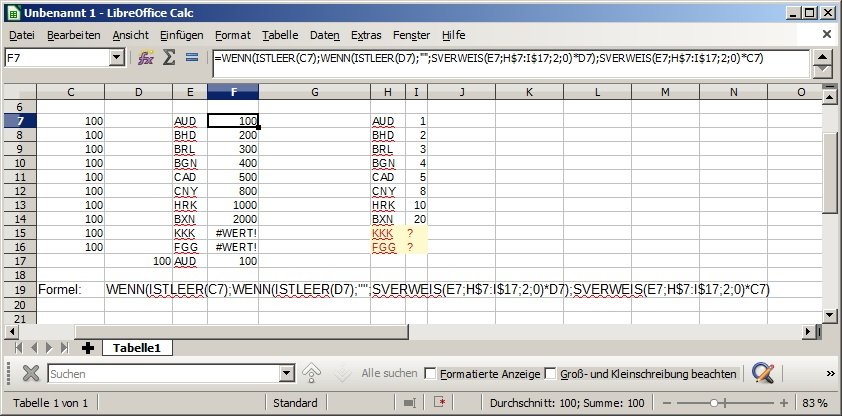Image resolution: width=842 pixels, height=416 pixels.
Task: Add a new sheet with the plus icon
Action: tap(88, 348)
